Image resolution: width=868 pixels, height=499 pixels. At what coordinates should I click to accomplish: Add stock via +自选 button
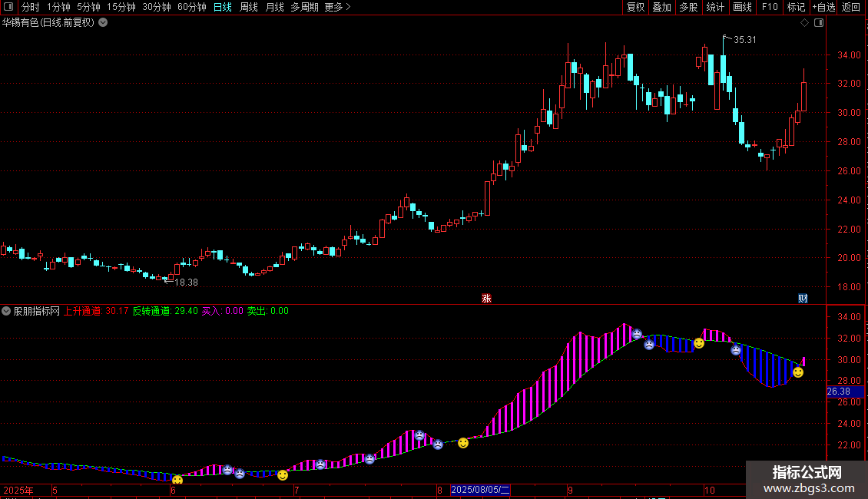823,7
